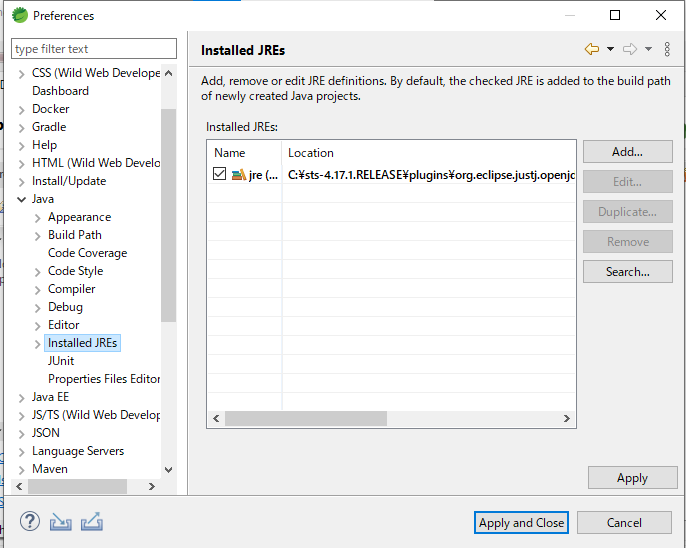Viewport: 686px width, 548px height.
Task: Expand the Maven node
Action: point(21,470)
